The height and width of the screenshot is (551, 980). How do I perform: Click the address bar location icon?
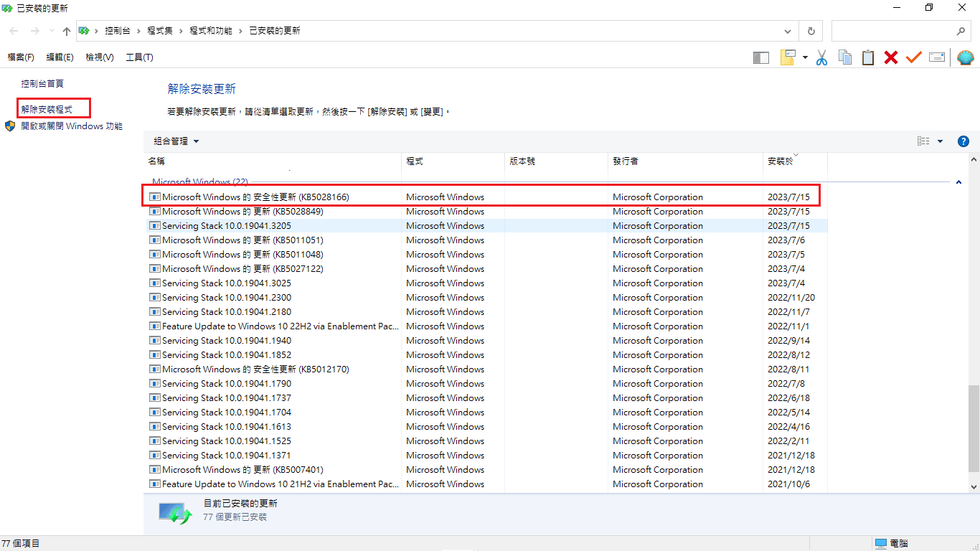click(x=84, y=31)
